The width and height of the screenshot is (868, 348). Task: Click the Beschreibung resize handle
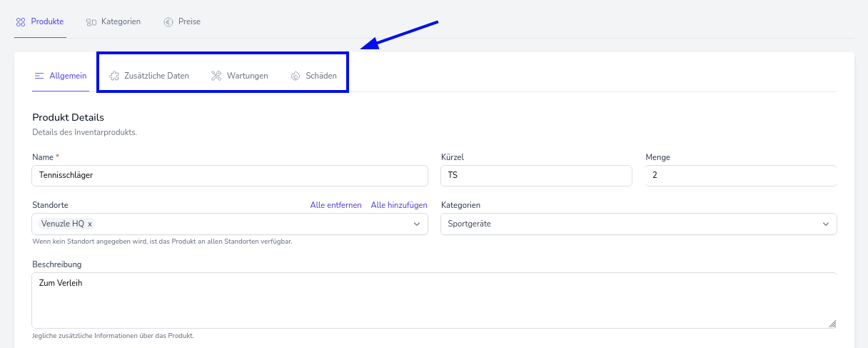[832, 324]
